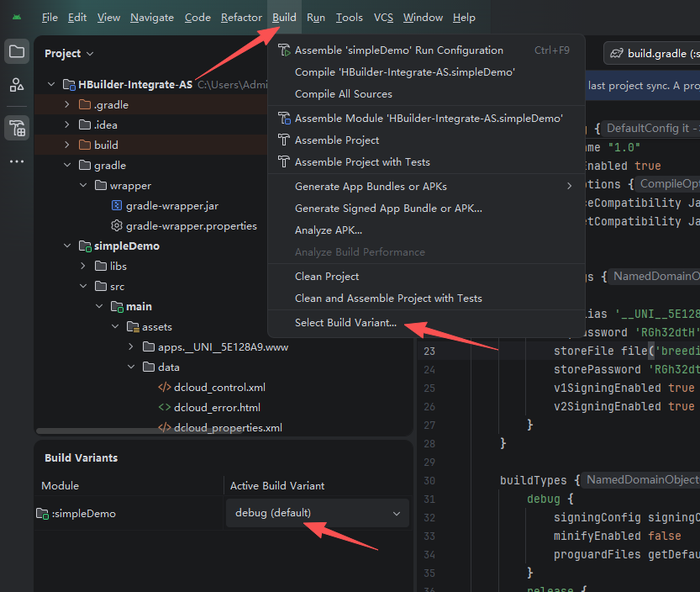Expand the apps.__UNI__5E128A9.www folder
The width and height of the screenshot is (700, 592).
point(131,346)
